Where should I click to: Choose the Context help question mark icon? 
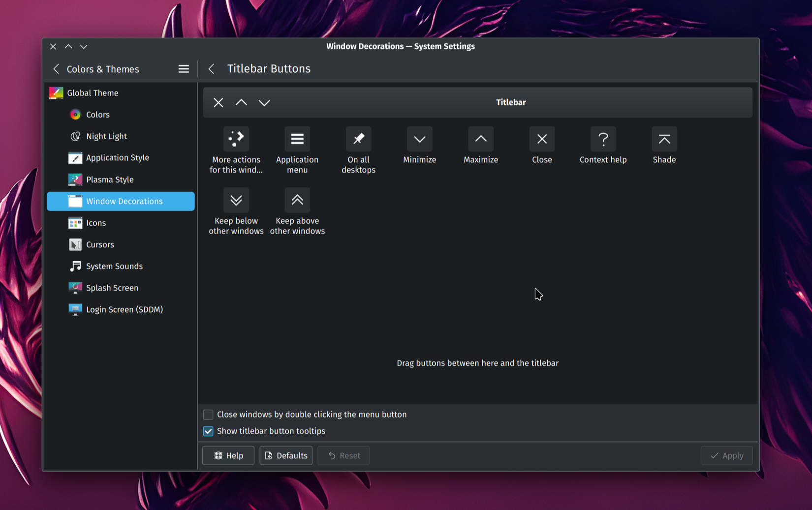click(603, 139)
